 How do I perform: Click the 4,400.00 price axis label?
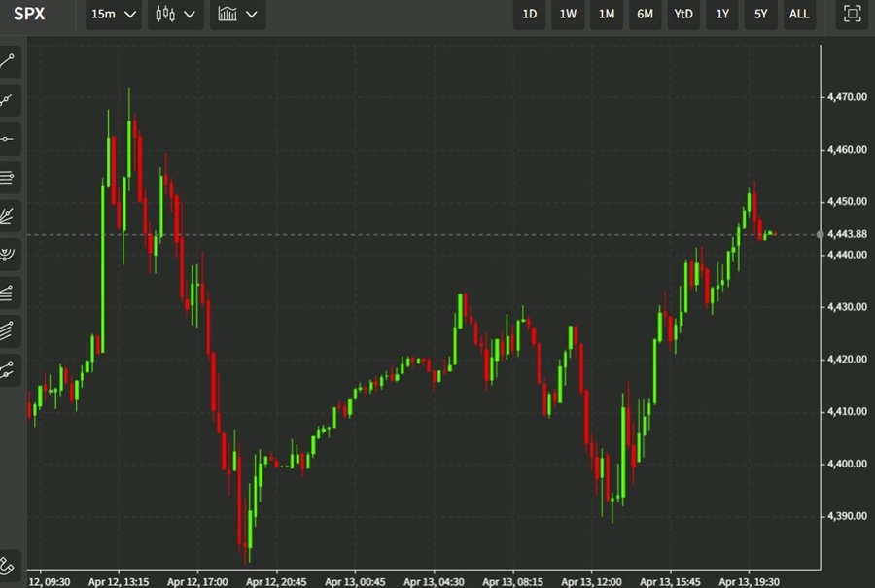pos(847,464)
